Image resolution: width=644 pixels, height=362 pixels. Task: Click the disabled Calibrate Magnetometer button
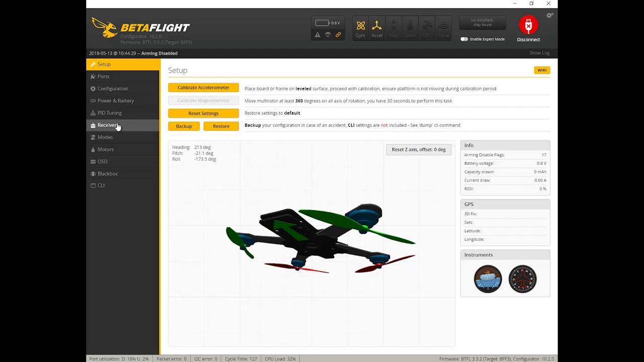[203, 101]
